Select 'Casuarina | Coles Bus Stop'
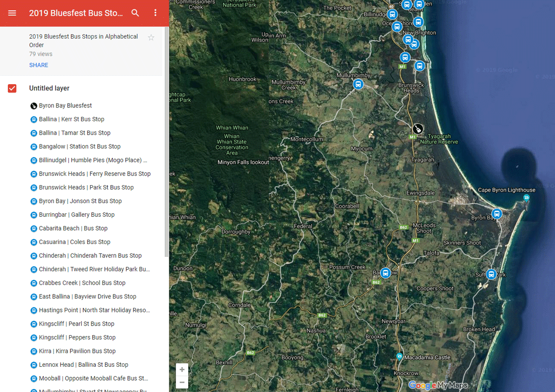The height and width of the screenshot is (392, 555). pos(75,242)
